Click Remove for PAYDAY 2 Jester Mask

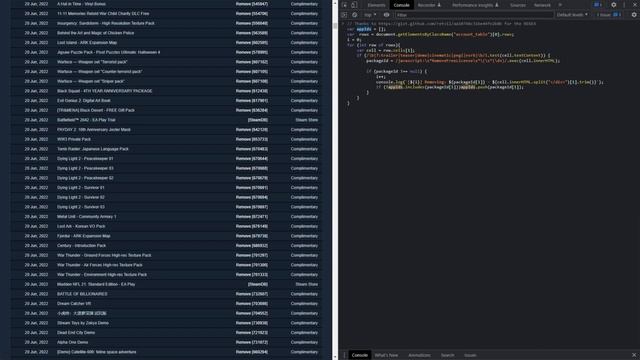(x=252, y=130)
